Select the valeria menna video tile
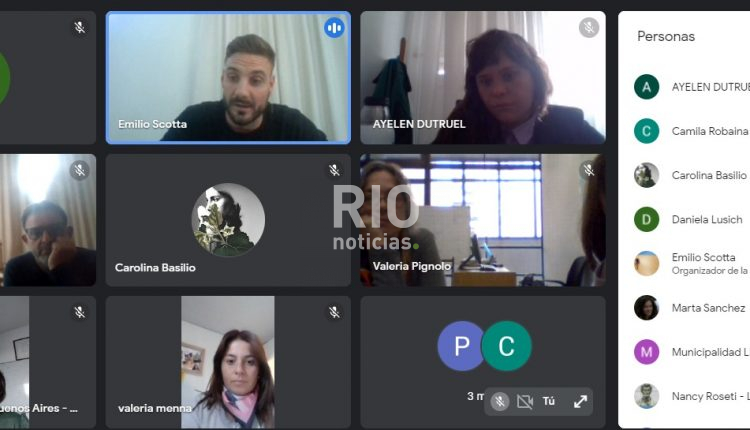Image resolution: width=750 pixels, height=430 pixels. pos(228,362)
